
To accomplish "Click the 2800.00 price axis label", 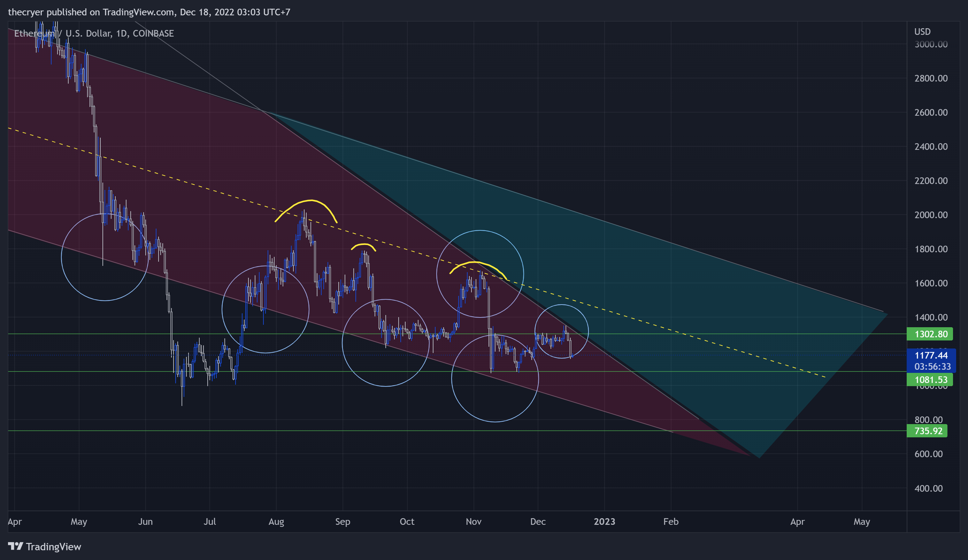I will click(931, 78).
